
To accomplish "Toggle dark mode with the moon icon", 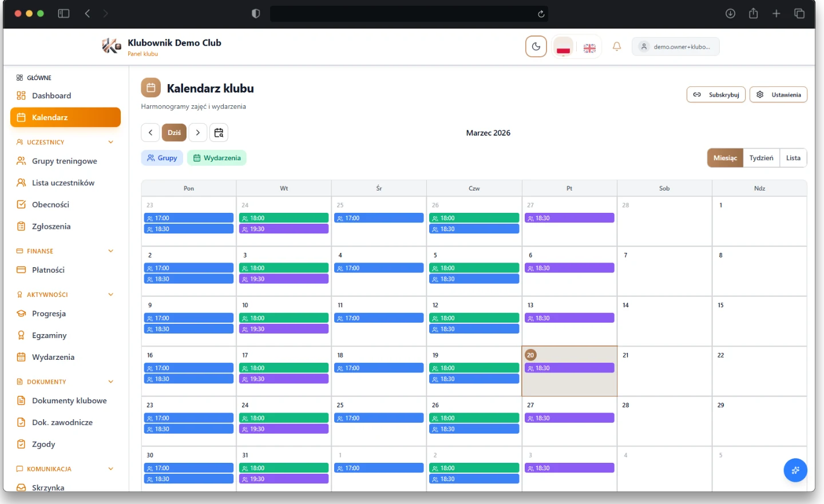I will 536,47.
